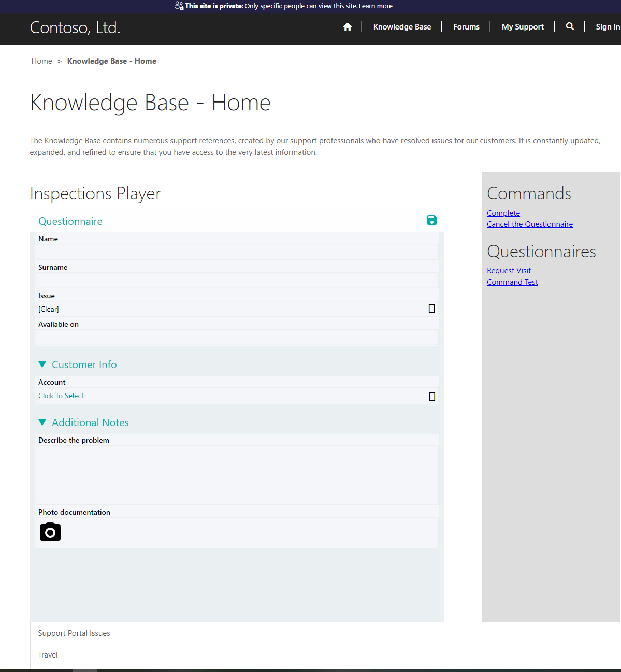Click the Describe the problem text area

[x=237, y=475]
